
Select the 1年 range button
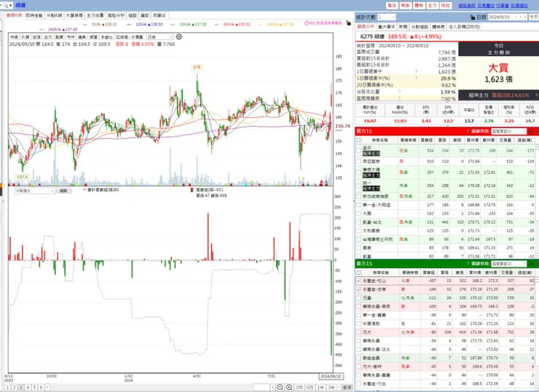(320, 387)
